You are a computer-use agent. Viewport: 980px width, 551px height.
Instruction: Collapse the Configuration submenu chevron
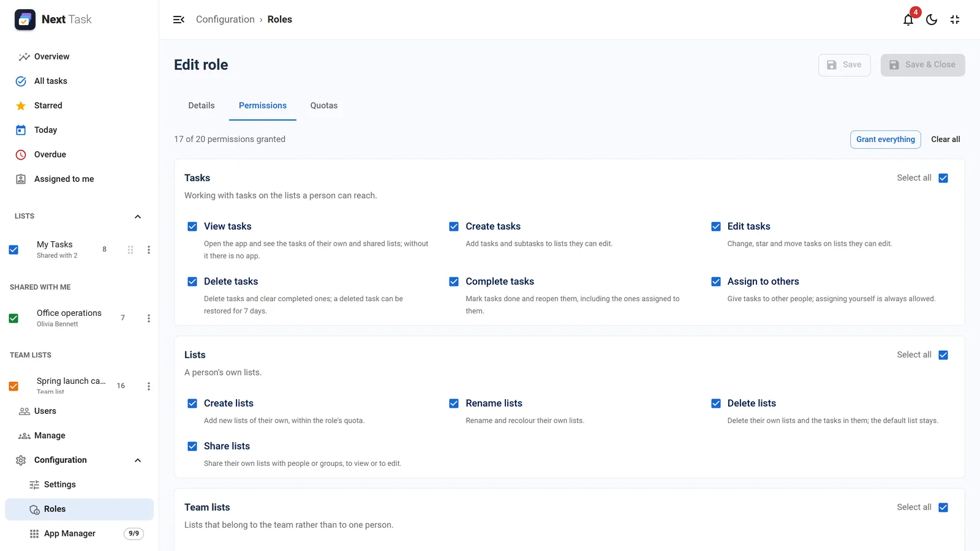pyautogui.click(x=138, y=460)
